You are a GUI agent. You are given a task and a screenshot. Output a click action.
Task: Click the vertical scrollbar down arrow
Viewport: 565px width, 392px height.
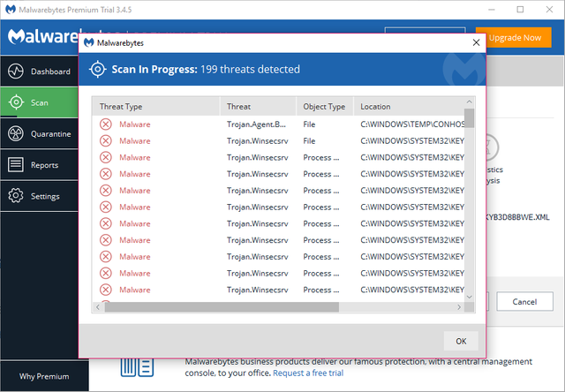pyautogui.click(x=469, y=297)
